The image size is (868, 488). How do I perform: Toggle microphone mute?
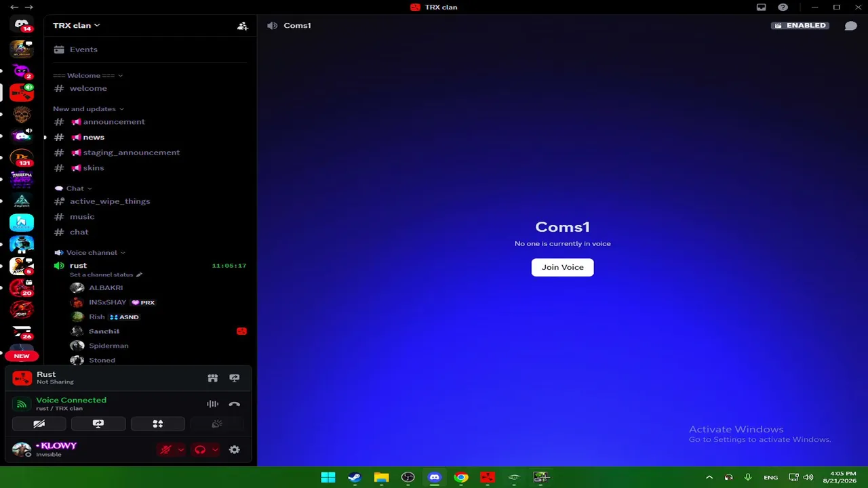click(x=165, y=449)
